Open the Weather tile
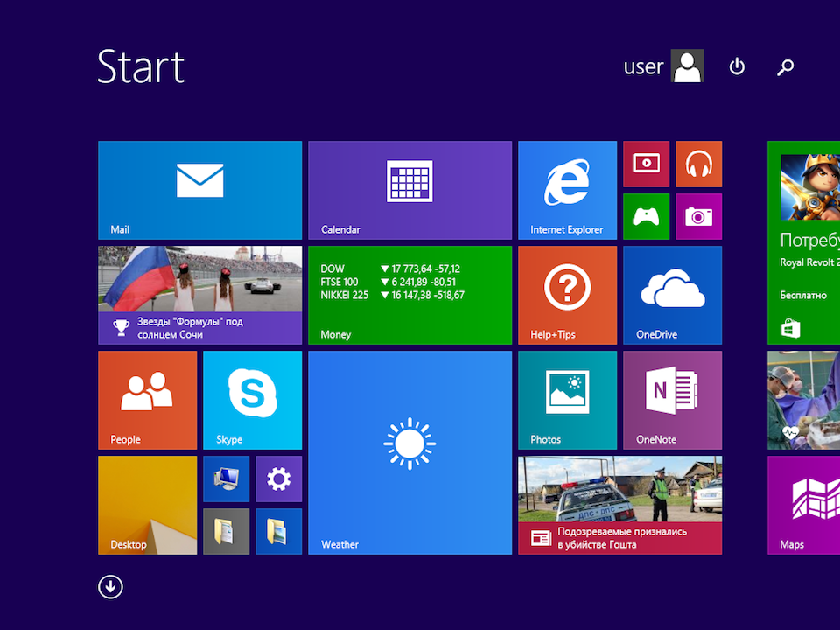 pos(409,452)
